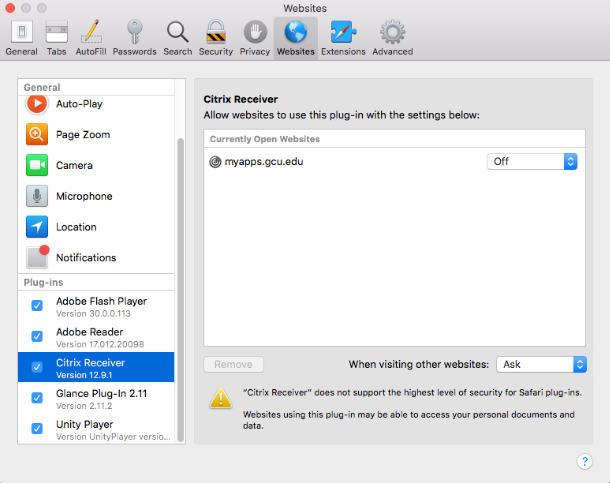Image resolution: width=610 pixels, height=483 pixels.
Task: Select the Camera icon in sidebar
Action: 37,165
